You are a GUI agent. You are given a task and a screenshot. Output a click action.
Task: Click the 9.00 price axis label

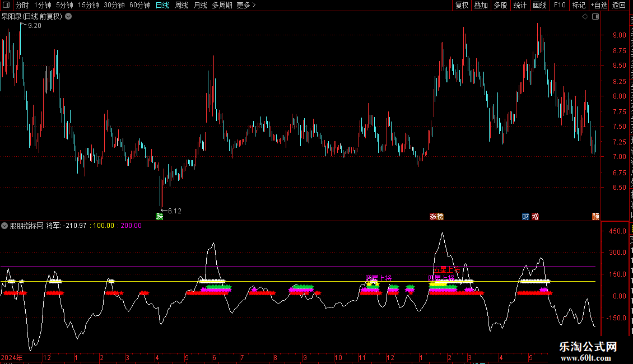619,35
